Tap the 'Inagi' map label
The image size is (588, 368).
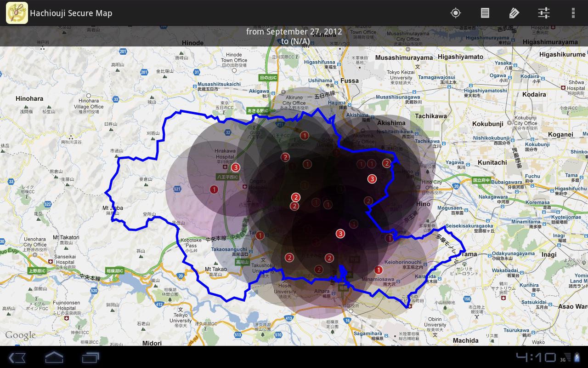[549, 254]
